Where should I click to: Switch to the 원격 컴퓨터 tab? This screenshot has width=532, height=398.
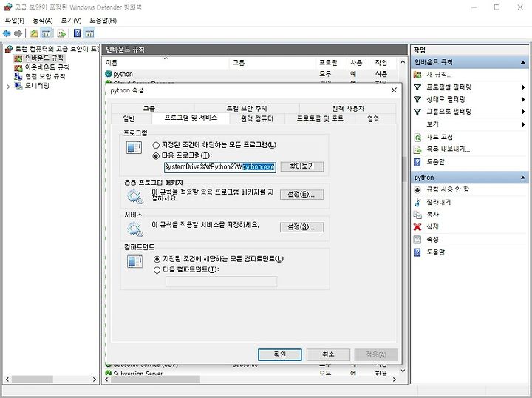coord(257,119)
